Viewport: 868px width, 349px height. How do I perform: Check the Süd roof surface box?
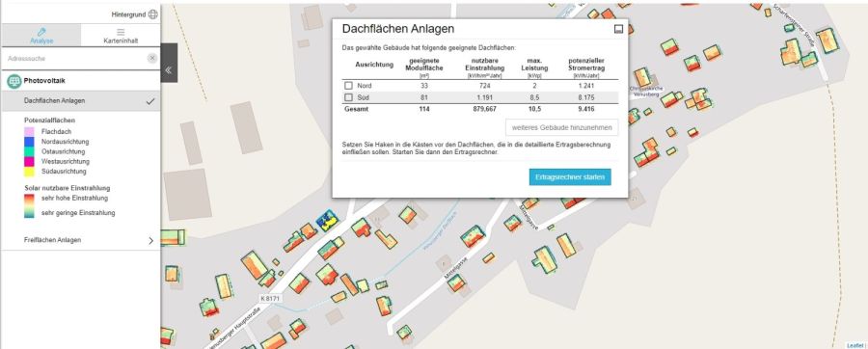coord(349,97)
